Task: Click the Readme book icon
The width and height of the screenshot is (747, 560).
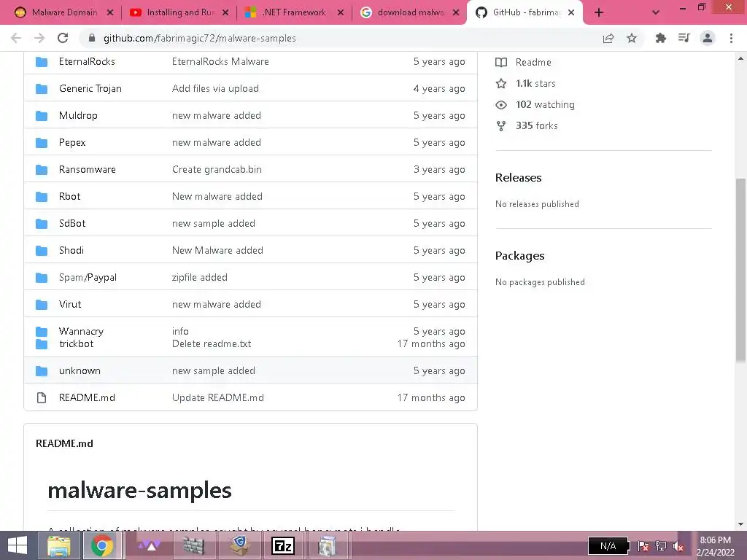Action: tap(501, 63)
